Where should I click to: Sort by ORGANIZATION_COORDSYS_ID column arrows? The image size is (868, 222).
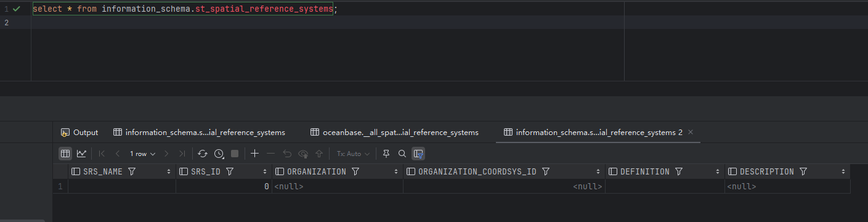point(598,171)
